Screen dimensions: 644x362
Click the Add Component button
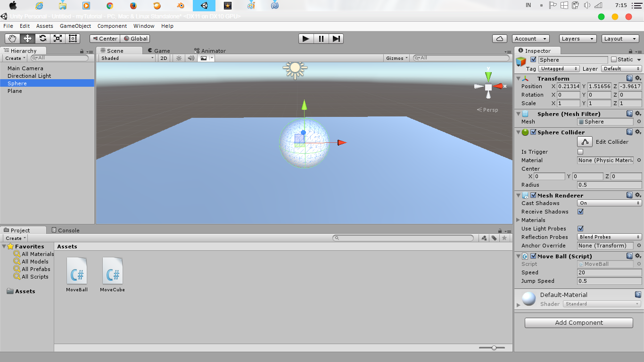coord(578,322)
